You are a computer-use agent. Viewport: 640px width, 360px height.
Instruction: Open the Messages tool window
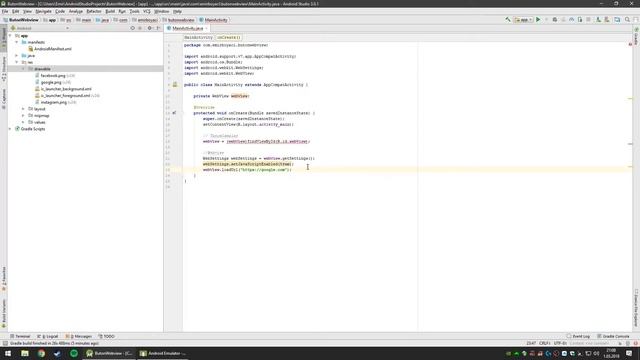pyautogui.click(x=79, y=336)
